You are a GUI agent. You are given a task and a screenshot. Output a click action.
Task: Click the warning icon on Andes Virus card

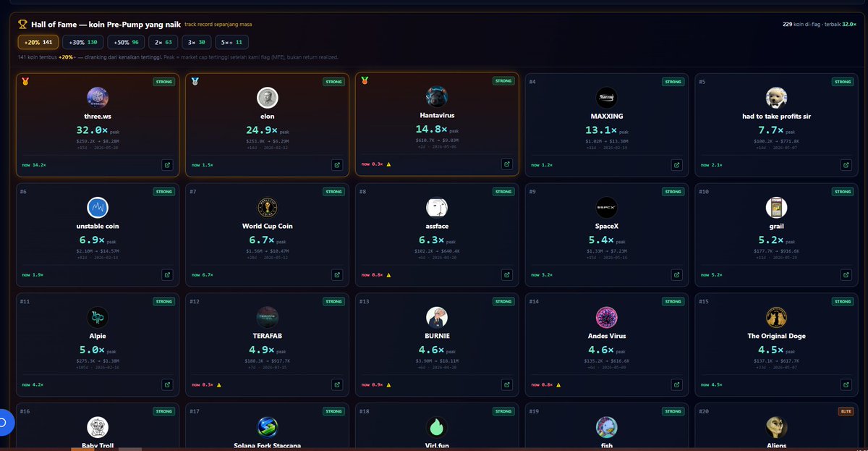click(558, 385)
